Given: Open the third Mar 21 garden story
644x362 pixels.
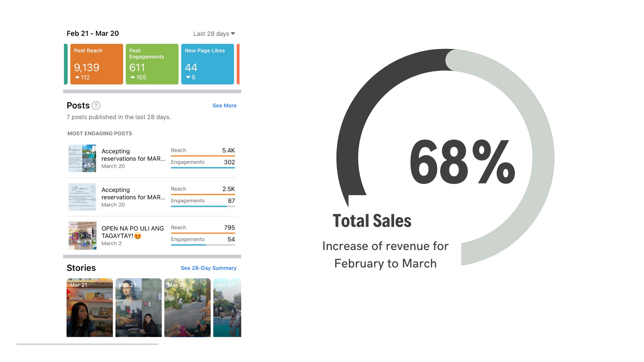Looking at the screenshot, I should 187,307.
